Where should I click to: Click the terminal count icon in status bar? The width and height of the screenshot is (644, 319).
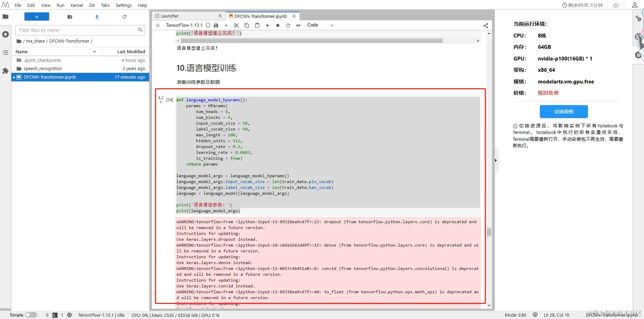(55, 315)
